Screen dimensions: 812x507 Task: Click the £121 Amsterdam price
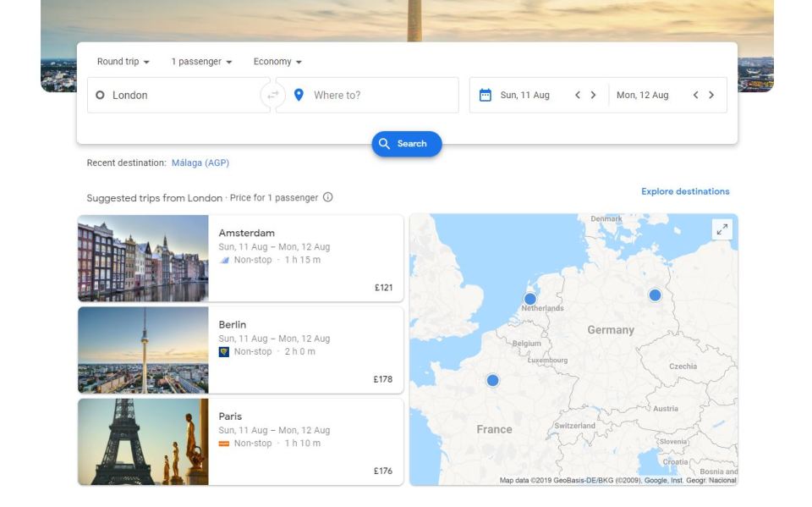point(383,288)
